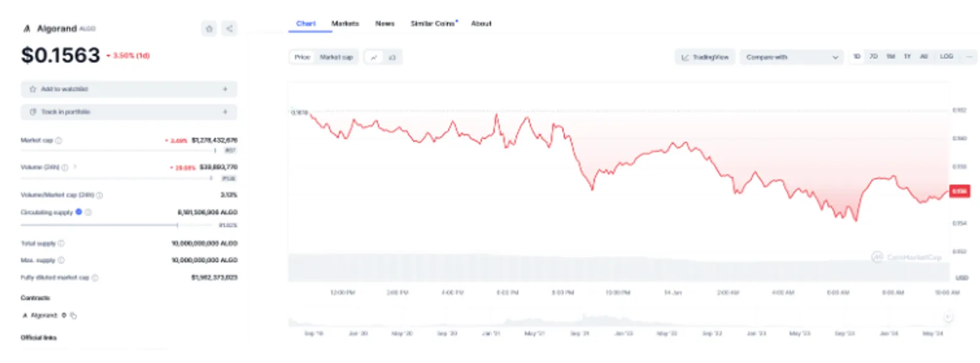Click the star favorite icon beside Algorand
Screen dimensions: 980x363
pyautogui.click(x=209, y=29)
